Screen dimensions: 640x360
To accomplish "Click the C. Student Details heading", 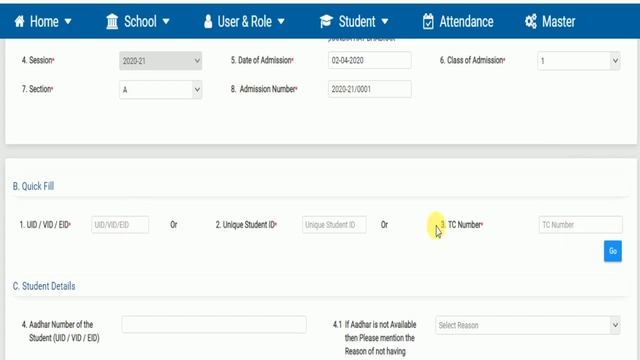I will pos(44,286).
